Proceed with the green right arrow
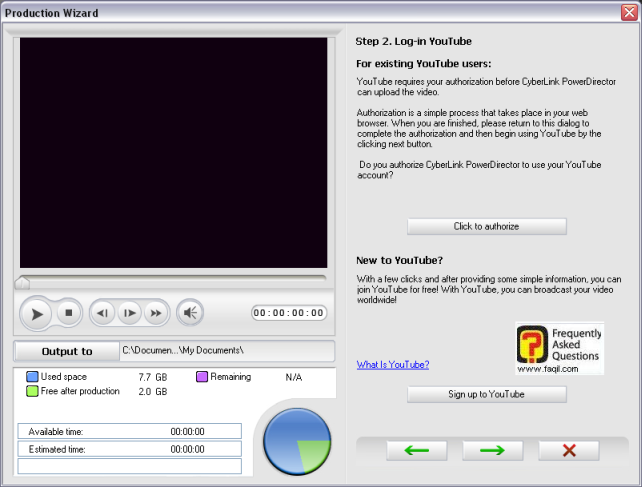642x487 pixels. (493, 451)
